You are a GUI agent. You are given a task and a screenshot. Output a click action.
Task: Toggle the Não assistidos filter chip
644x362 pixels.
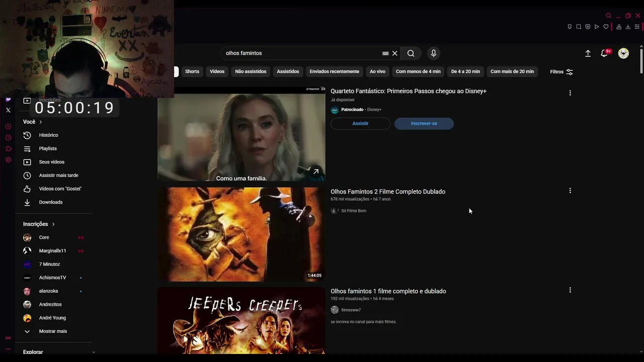251,71
